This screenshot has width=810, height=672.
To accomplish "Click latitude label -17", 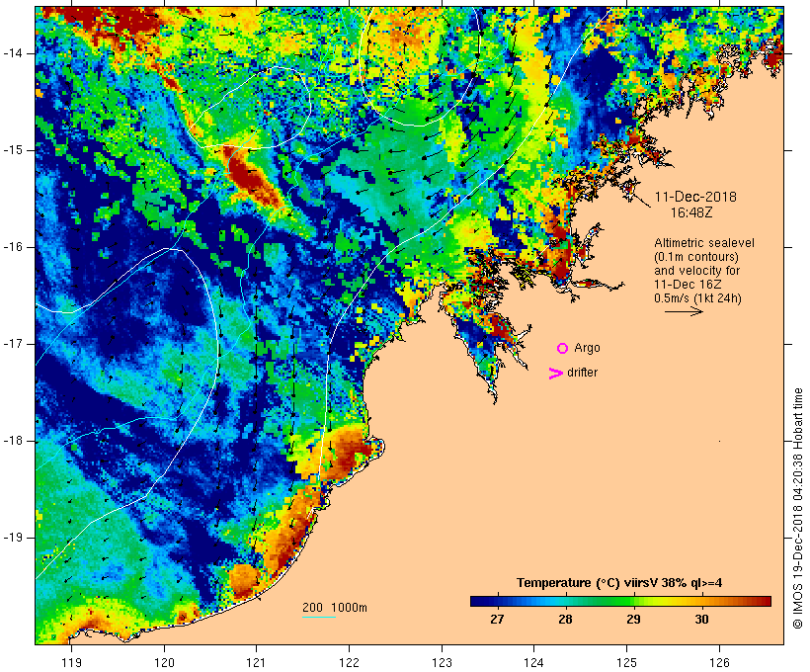I will [12, 344].
